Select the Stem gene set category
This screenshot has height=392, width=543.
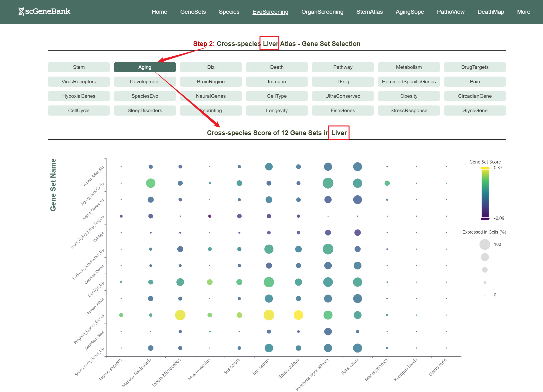click(x=79, y=67)
